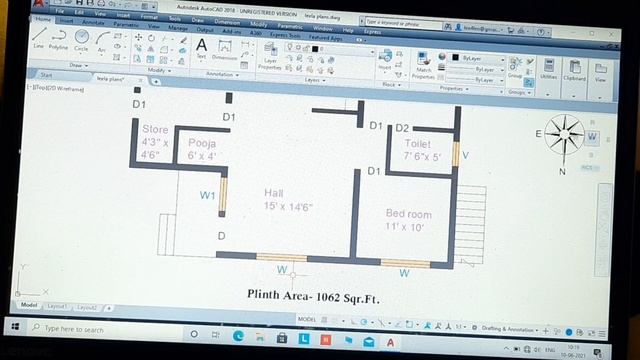Click the Autodesk App Store cart icon
Image resolution: width=640 pixels, height=360 pixels.
tap(511, 30)
